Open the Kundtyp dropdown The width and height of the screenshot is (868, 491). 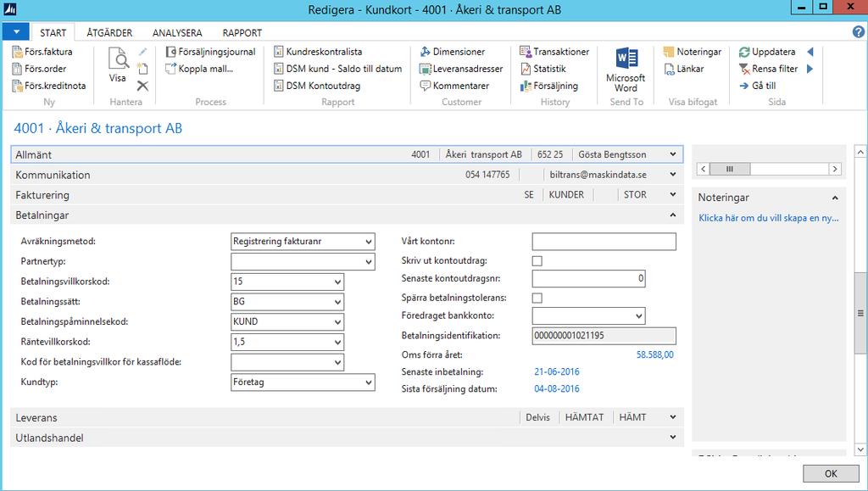point(369,382)
